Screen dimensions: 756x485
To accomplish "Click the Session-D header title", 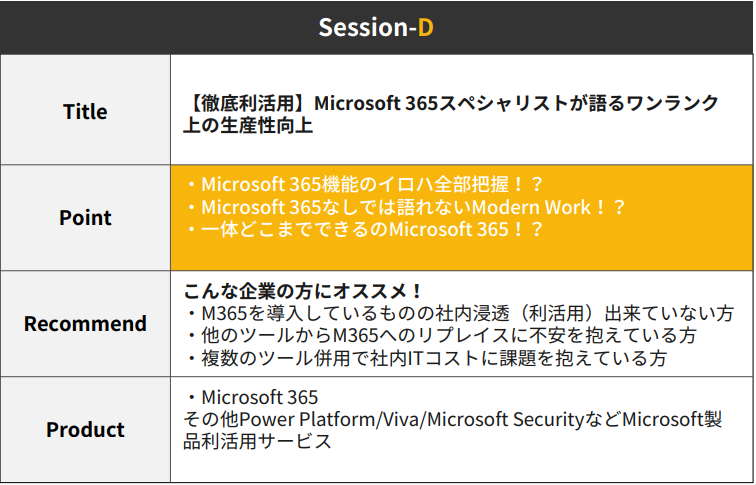I will 376,27.
